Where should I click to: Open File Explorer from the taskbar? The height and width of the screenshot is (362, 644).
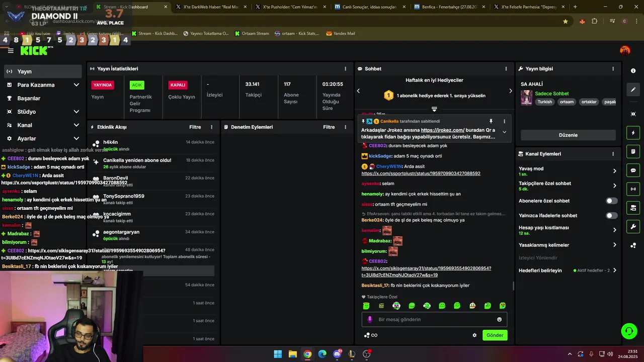coord(292,354)
